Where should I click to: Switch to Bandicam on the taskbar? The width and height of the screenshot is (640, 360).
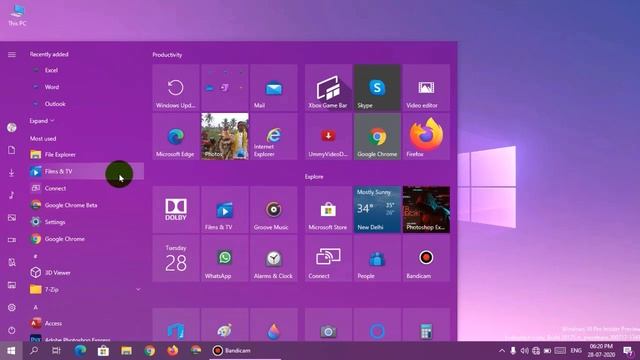pos(245,351)
